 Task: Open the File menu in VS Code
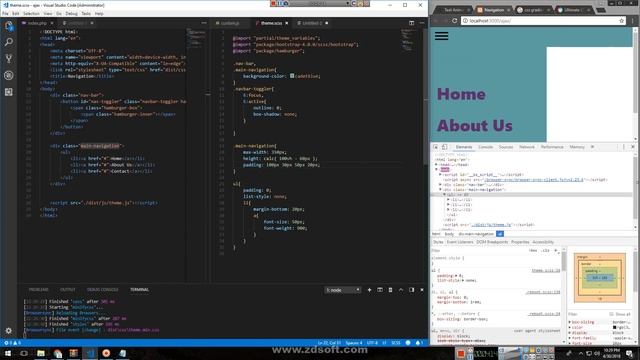click(5, 13)
